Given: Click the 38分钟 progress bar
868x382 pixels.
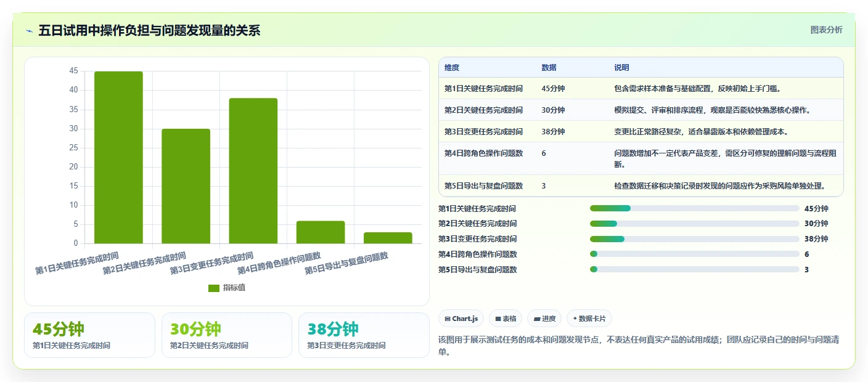Looking at the screenshot, I should point(694,239).
